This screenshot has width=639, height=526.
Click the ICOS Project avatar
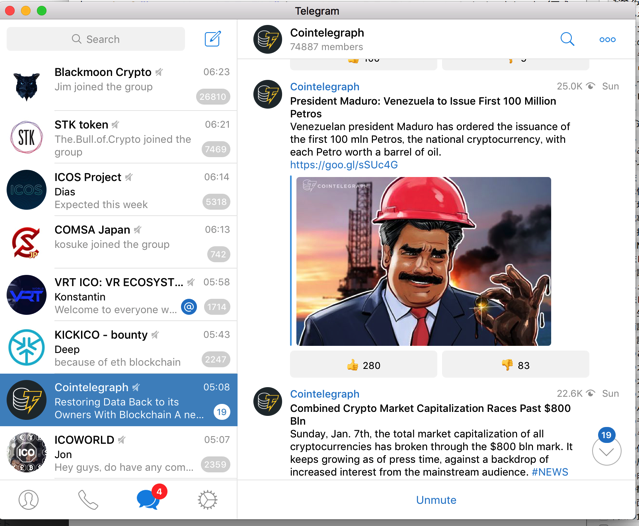coord(26,190)
